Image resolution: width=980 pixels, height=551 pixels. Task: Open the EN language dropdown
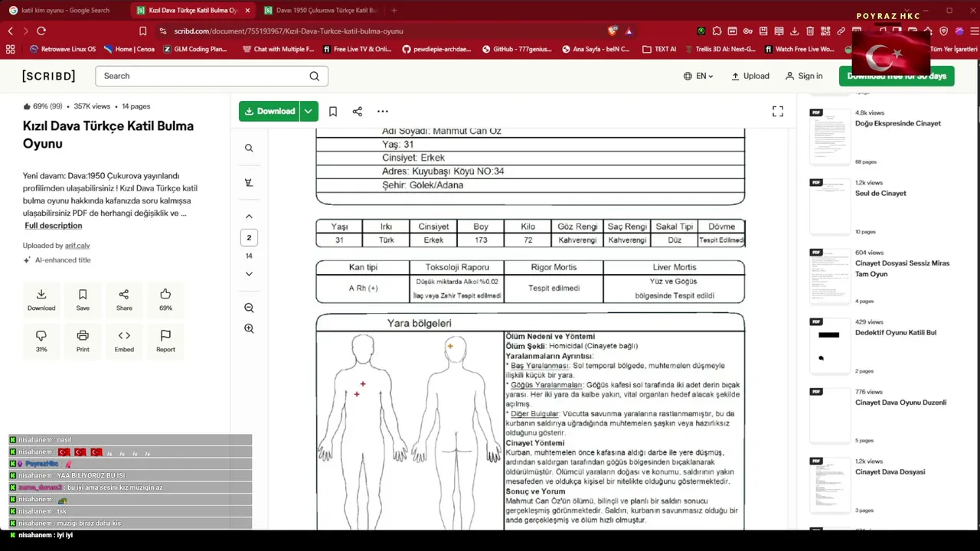[698, 76]
